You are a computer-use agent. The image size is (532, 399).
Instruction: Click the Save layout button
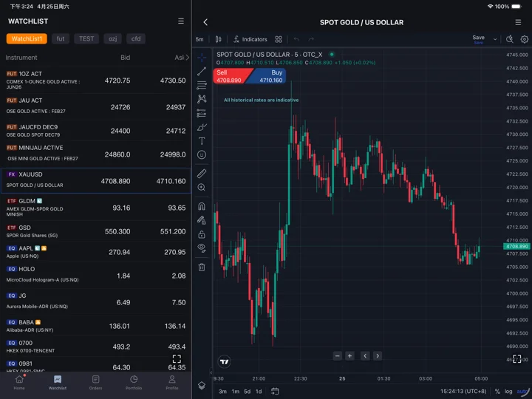tap(478, 39)
